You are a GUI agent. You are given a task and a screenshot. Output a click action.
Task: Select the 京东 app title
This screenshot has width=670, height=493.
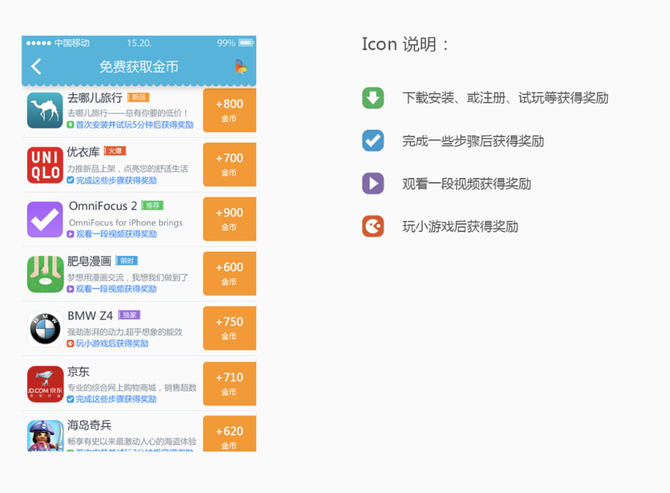tap(78, 371)
